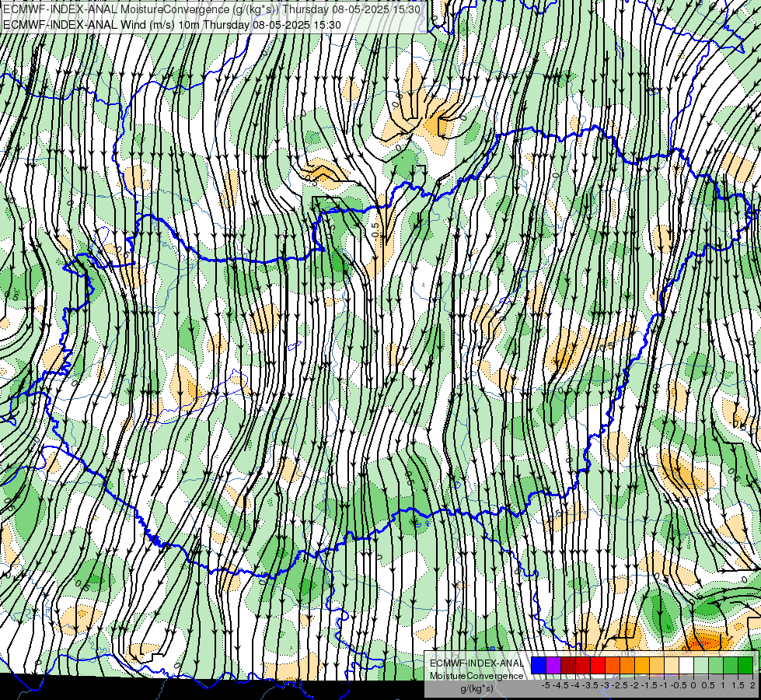Click the -1 tick label on the legend
761x700 pixels.
coord(664,685)
